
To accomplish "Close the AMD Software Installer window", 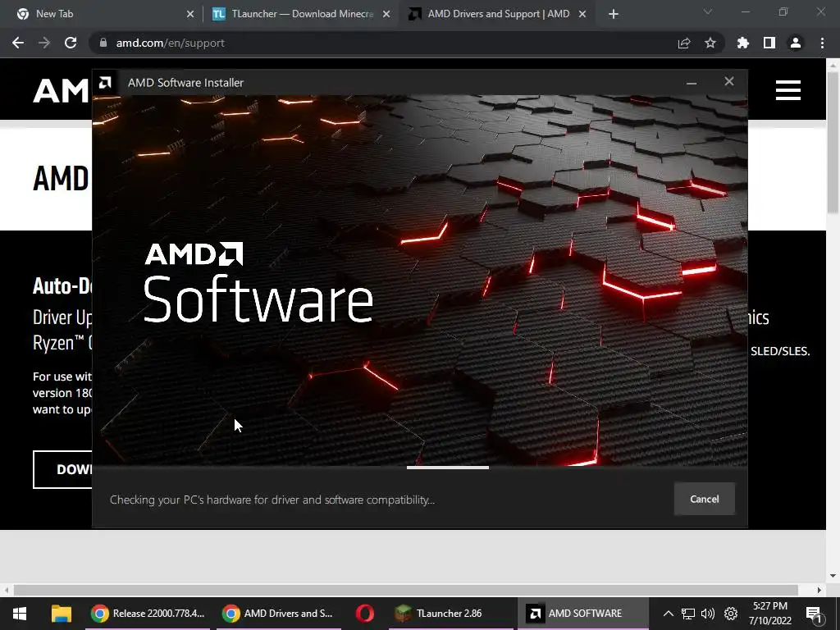I will pos(728,81).
